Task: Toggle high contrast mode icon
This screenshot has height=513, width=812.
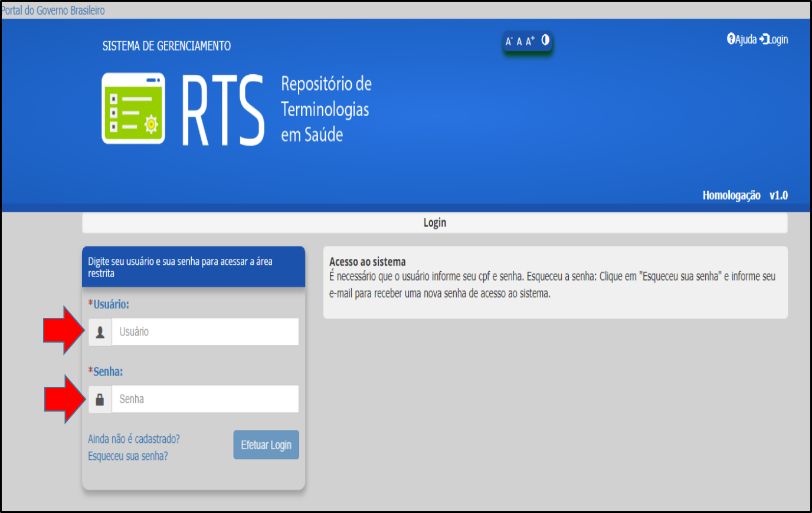Action: [x=545, y=40]
